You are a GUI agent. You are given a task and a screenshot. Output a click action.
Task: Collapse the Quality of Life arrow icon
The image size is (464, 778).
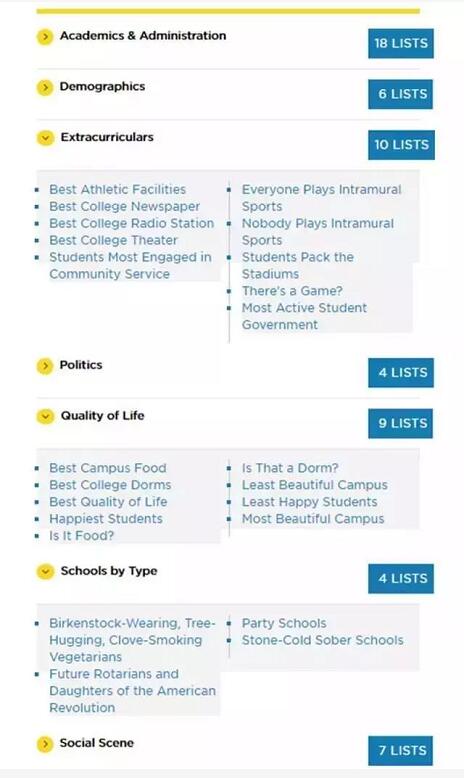tap(45, 417)
